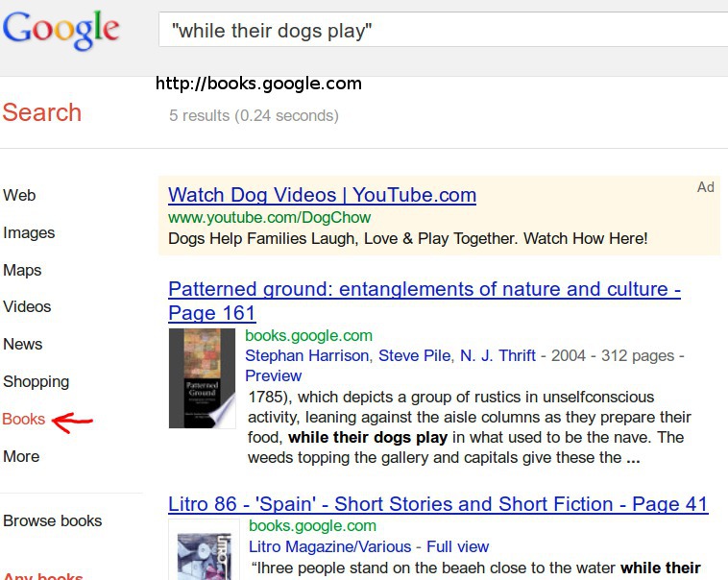This screenshot has height=580, width=728.
Task: Switch to News results
Action: click(x=23, y=344)
